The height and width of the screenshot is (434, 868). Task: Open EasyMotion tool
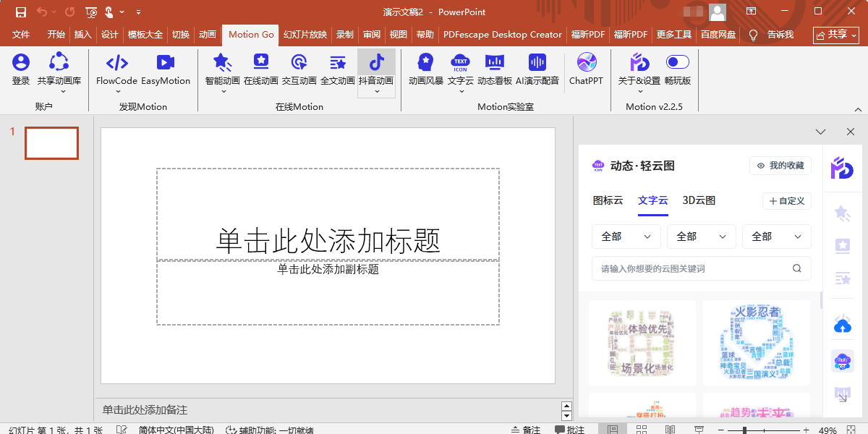(166, 70)
